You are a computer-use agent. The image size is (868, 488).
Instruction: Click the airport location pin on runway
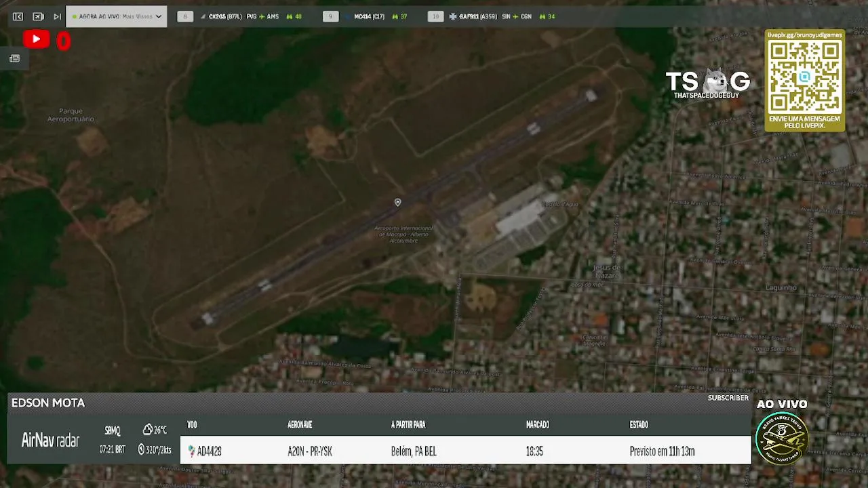pos(398,202)
